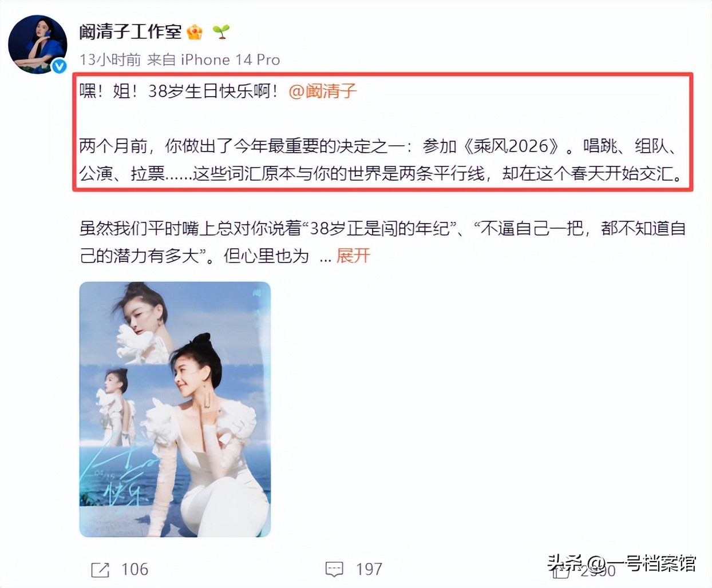Click paragraph starting 虽然我们平时嘴上
Screen dimensions: 712x588
coord(382,242)
